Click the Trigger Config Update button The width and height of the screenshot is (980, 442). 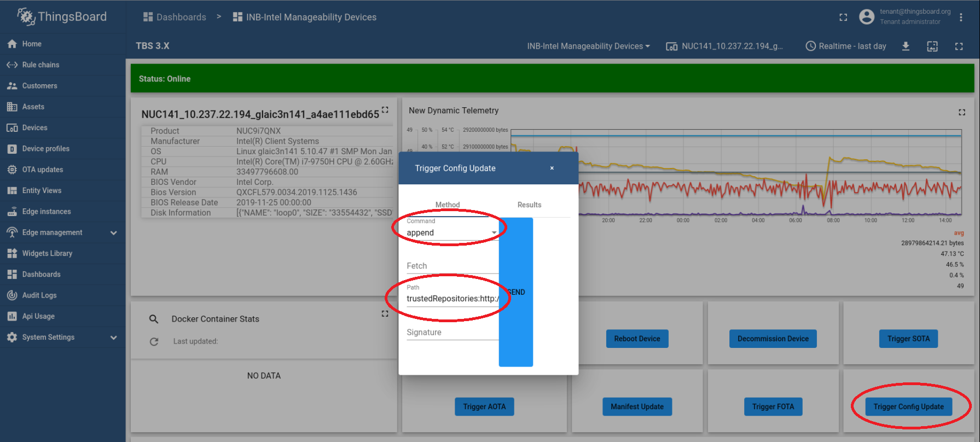click(909, 406)
